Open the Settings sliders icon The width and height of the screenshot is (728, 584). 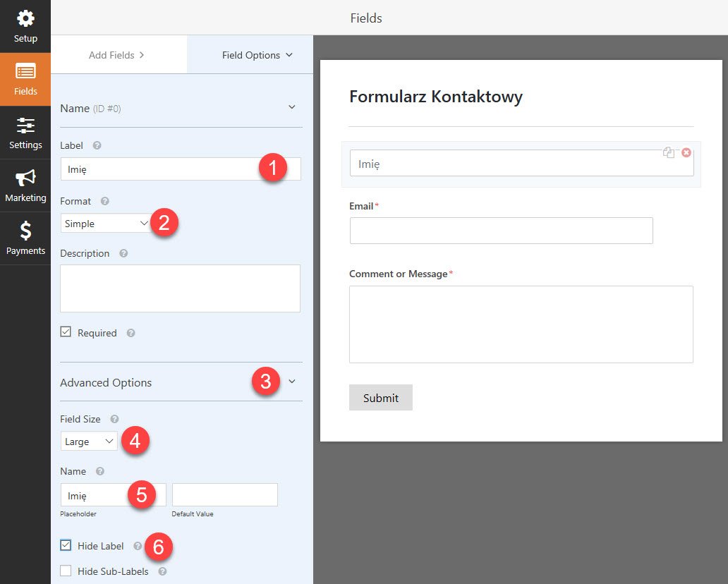25,126
